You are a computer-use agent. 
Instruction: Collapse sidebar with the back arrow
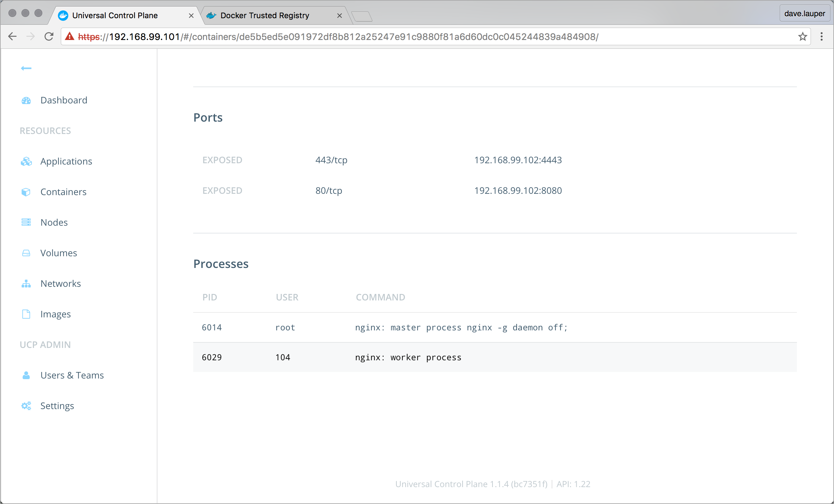[26, 68]
